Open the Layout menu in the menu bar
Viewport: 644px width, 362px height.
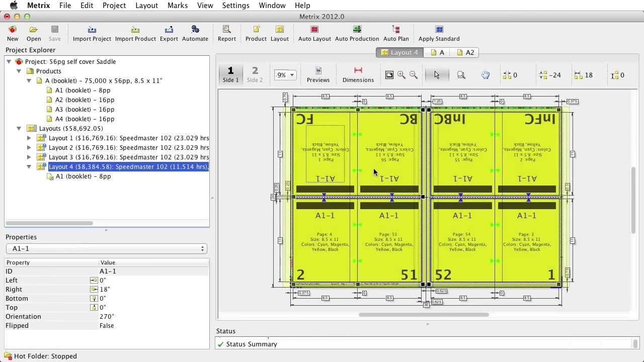click(146, 6)
